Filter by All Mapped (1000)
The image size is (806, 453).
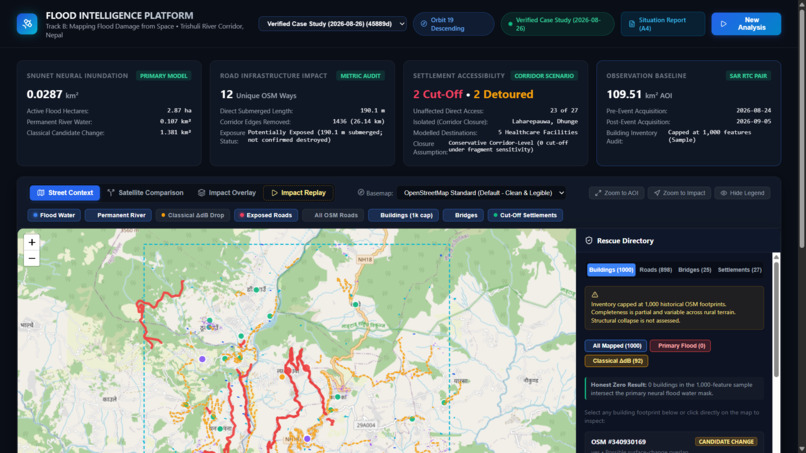(x=616, y=346)
